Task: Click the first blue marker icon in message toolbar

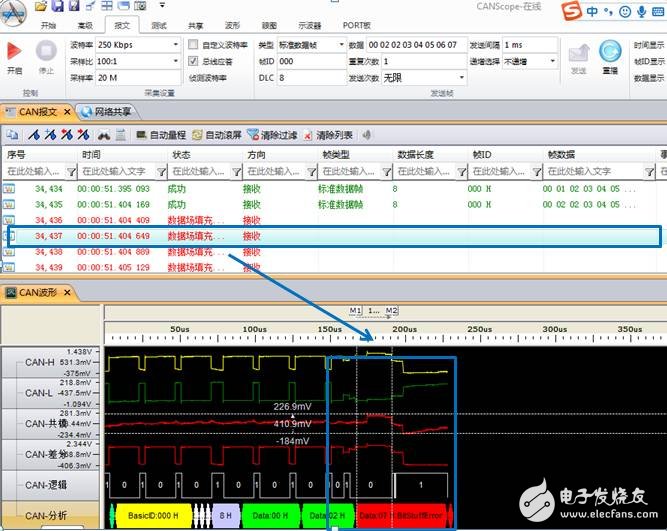Action: pos(34,135)
